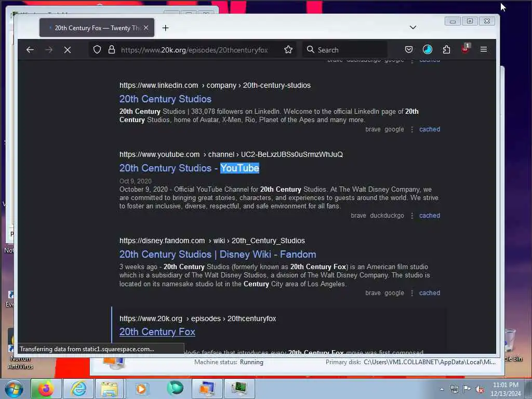
Task: Open the 20th Century Fox 20k.org result
Action: pyautogui.click(x=157, y=332)
